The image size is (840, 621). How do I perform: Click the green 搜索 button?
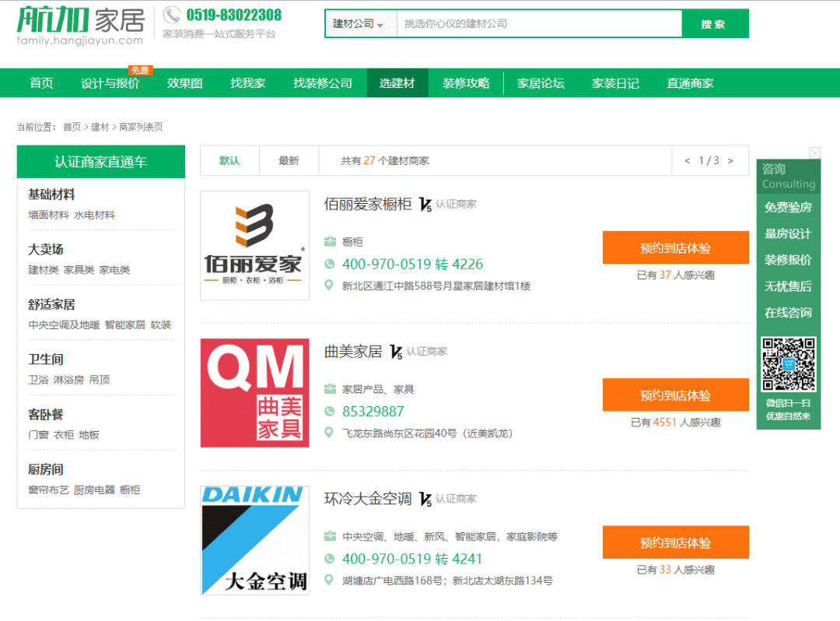[x=715, y=23]
